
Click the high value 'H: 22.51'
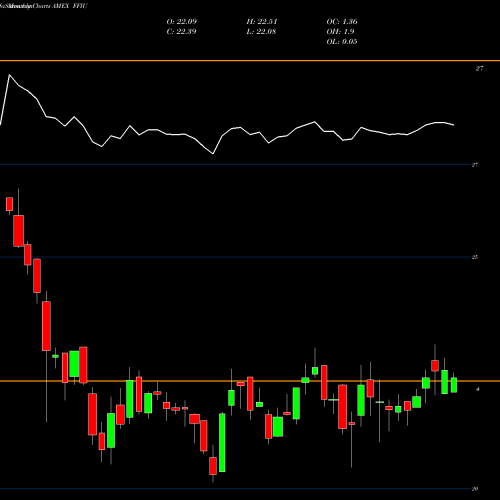(262, 22)
